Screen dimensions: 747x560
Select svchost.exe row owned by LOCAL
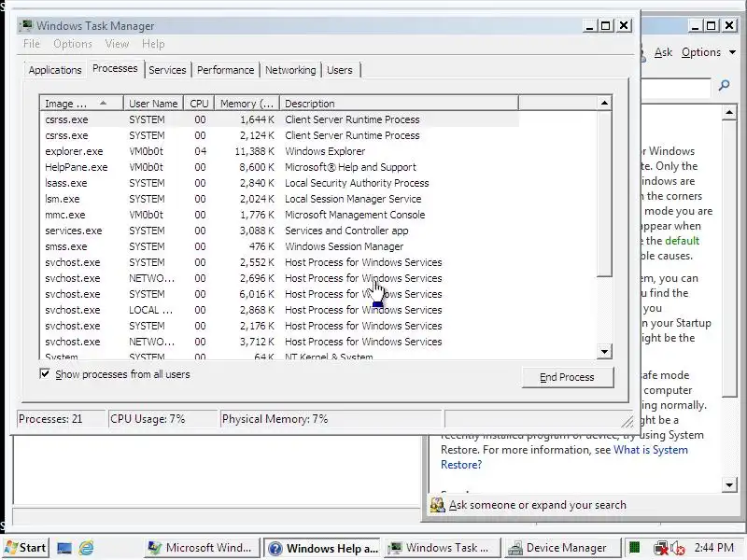[x=279, y=310]
